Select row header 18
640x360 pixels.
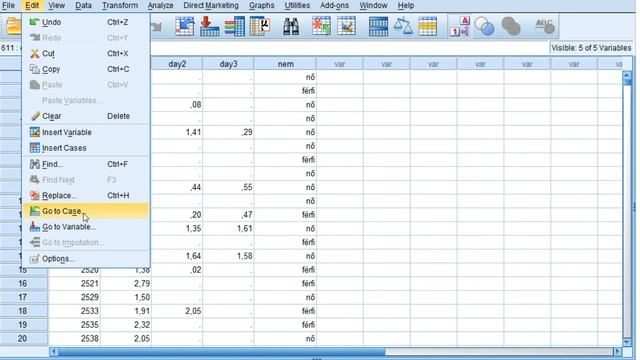point(24,311)
